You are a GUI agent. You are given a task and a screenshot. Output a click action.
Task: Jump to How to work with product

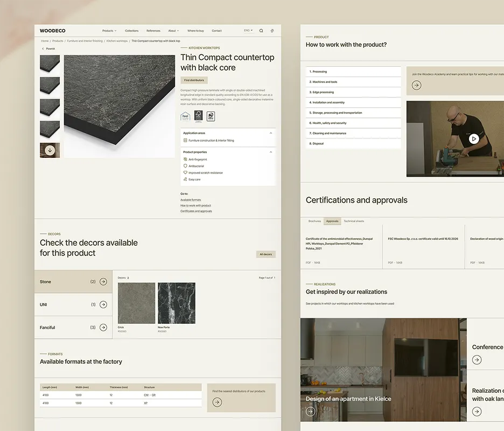(196, 205)
